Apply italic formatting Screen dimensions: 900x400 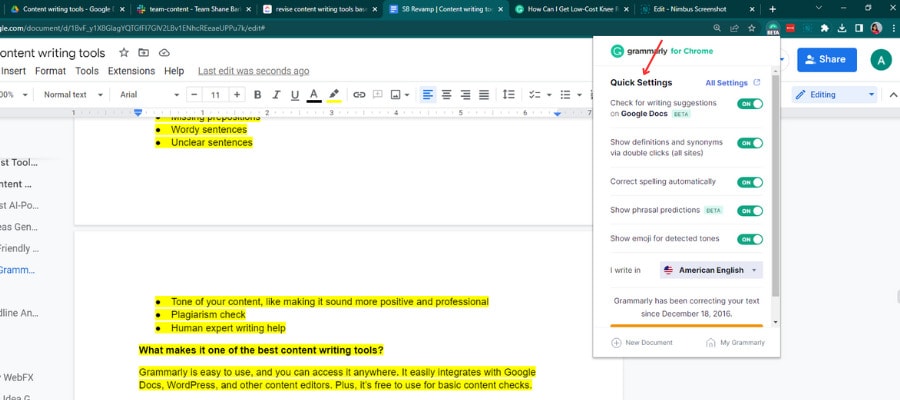[276, 95]
